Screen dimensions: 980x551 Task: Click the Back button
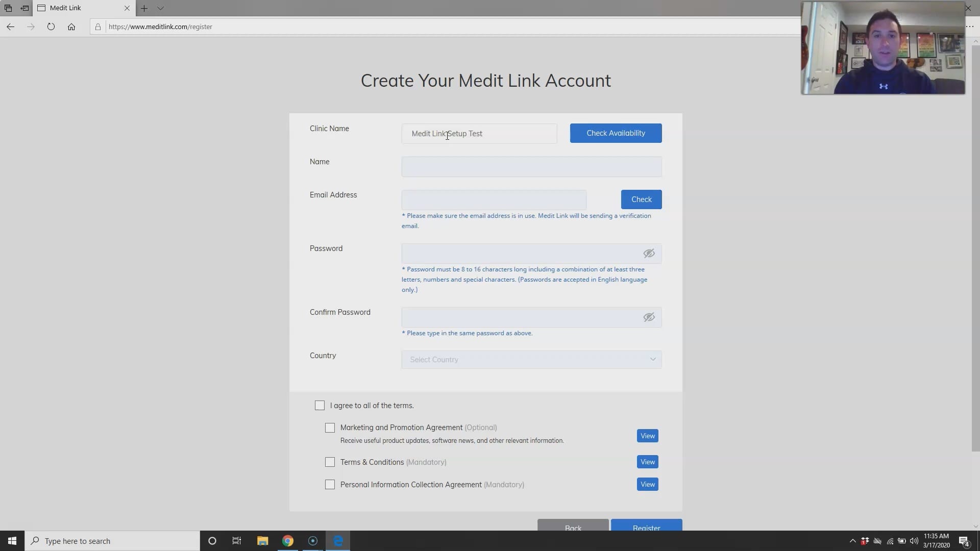[x=573, y=525]
